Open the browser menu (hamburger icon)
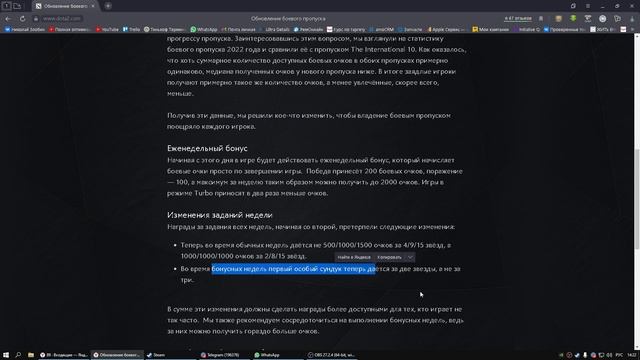640x360 pixels. pyautogui.click(x=588, y=6)
